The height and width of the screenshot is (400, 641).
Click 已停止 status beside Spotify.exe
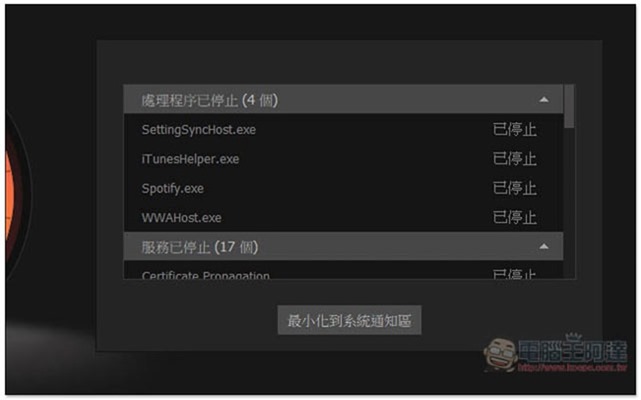[x=515, y=188]
